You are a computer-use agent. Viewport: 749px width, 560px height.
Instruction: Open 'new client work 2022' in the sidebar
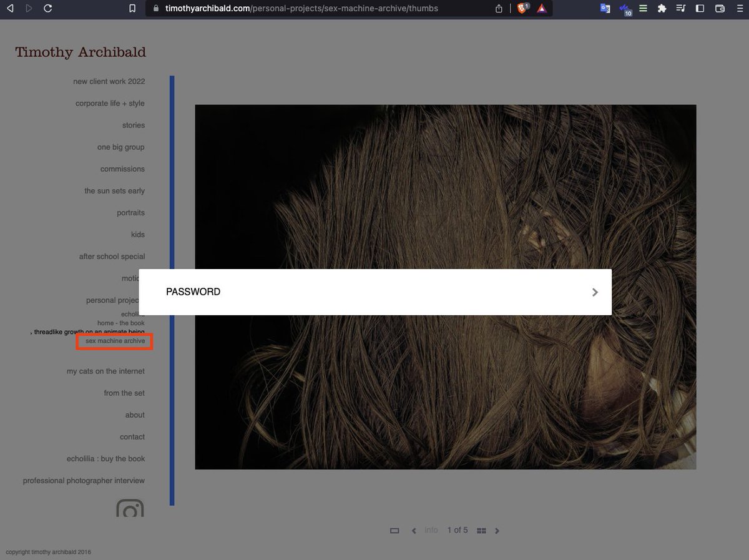pyautogui.click(x=109, y=82)
